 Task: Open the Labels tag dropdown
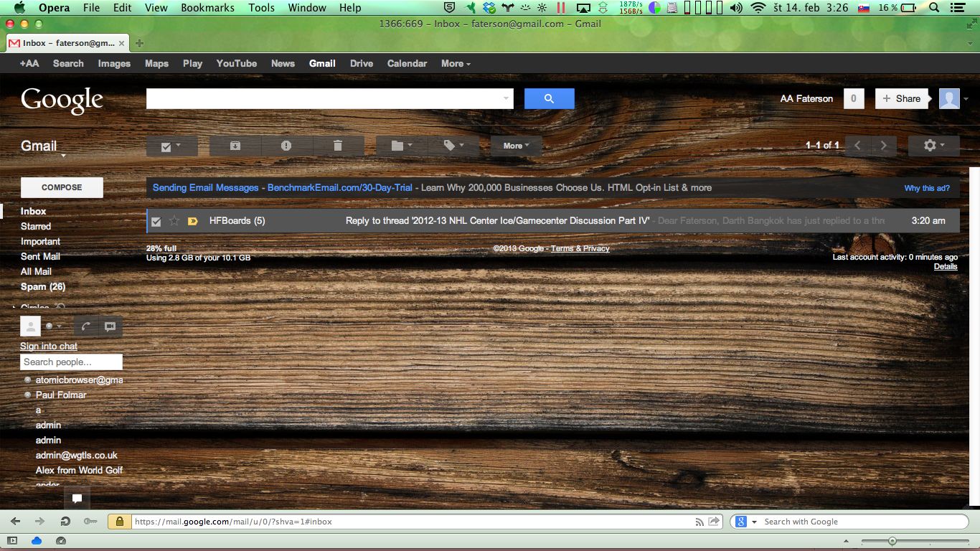click(454, 146)
